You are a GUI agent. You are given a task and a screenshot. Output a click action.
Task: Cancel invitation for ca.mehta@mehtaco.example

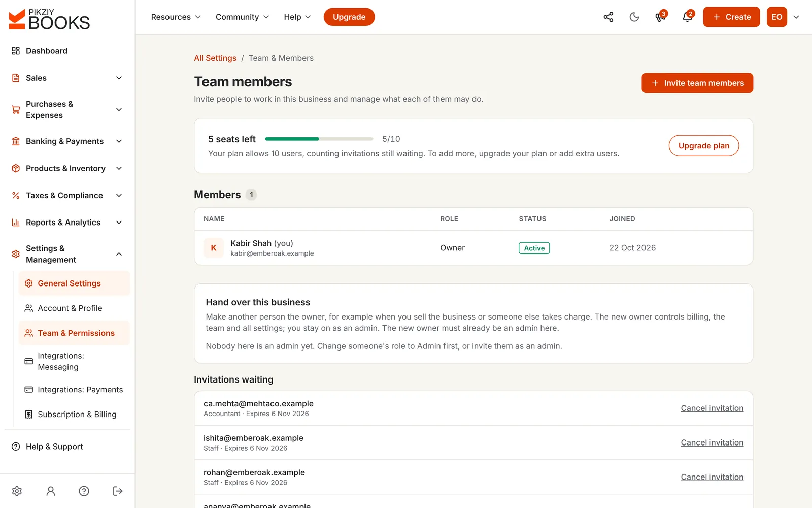coord(712,408)
